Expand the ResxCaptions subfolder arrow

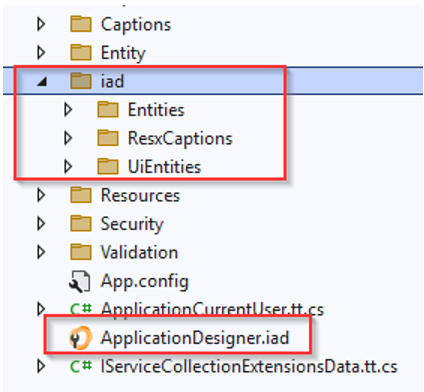(68, 138)
